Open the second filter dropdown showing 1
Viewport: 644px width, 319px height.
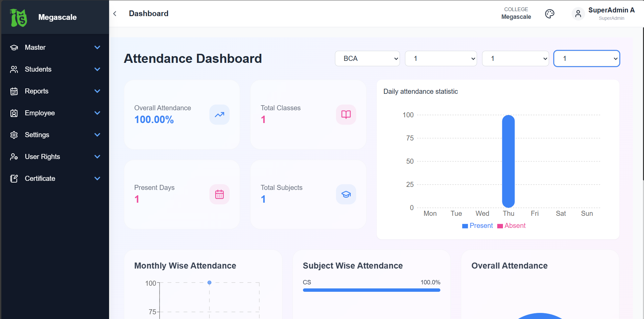point(441,58)
